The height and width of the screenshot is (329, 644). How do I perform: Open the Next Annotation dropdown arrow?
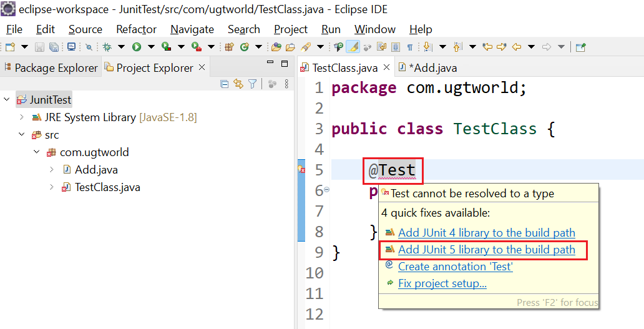tap(442, 47)
